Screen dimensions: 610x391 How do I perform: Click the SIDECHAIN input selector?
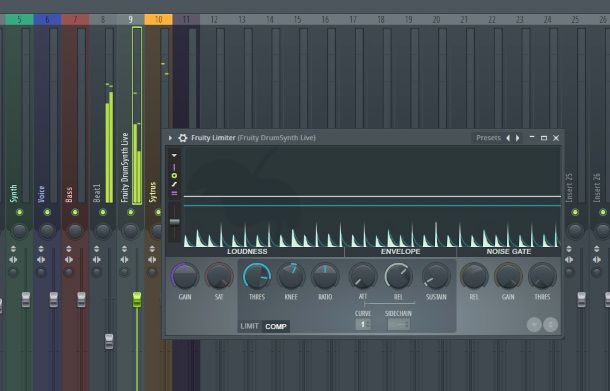pyautogui.click(x=398, y=324)
